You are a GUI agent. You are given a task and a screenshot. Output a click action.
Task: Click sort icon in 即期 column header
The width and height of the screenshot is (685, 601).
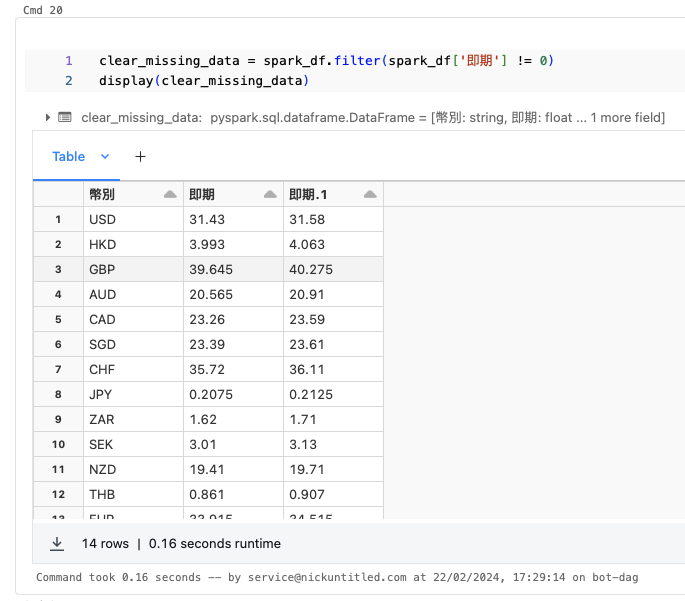pos(269,194)
